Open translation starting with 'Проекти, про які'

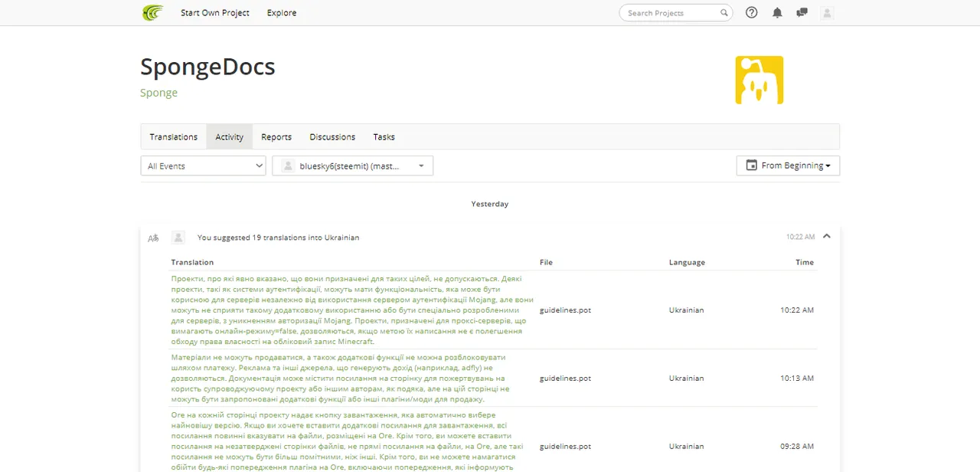[x=352, y=310]
